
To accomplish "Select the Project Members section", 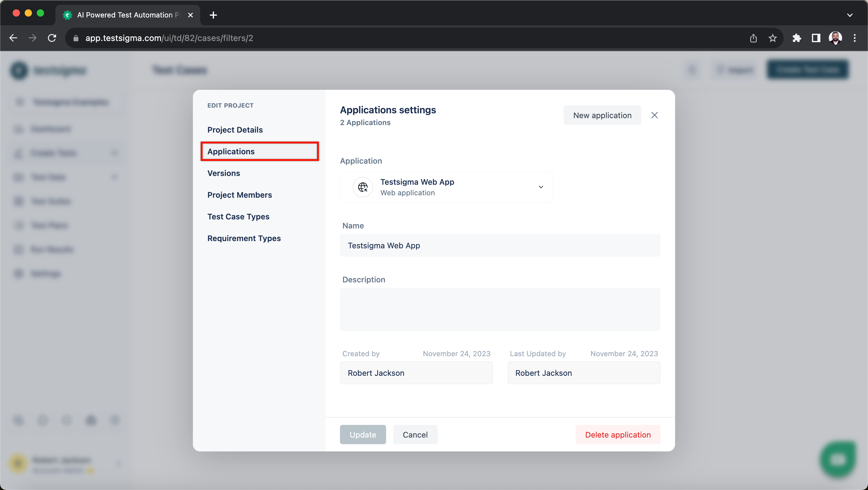I will (240, 194).
